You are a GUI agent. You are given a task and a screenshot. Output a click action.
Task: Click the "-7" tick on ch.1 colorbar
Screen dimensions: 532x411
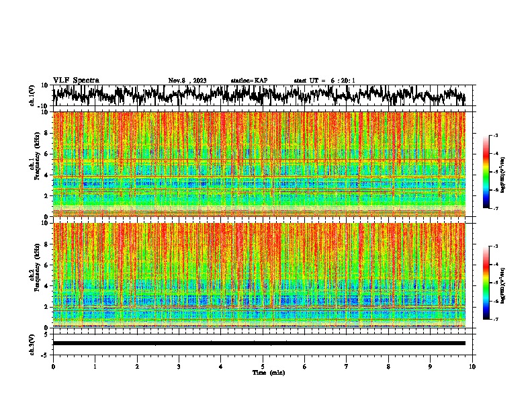click(495, 208)
